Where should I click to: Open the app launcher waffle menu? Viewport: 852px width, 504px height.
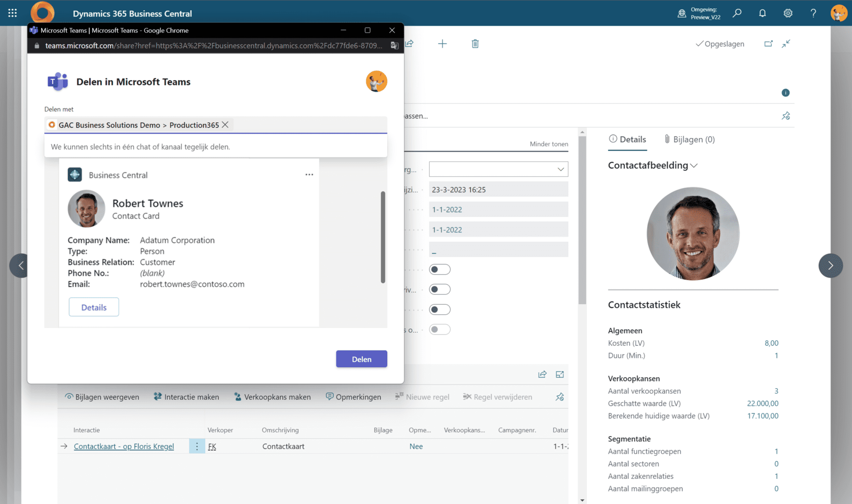[x=13, y=13]
